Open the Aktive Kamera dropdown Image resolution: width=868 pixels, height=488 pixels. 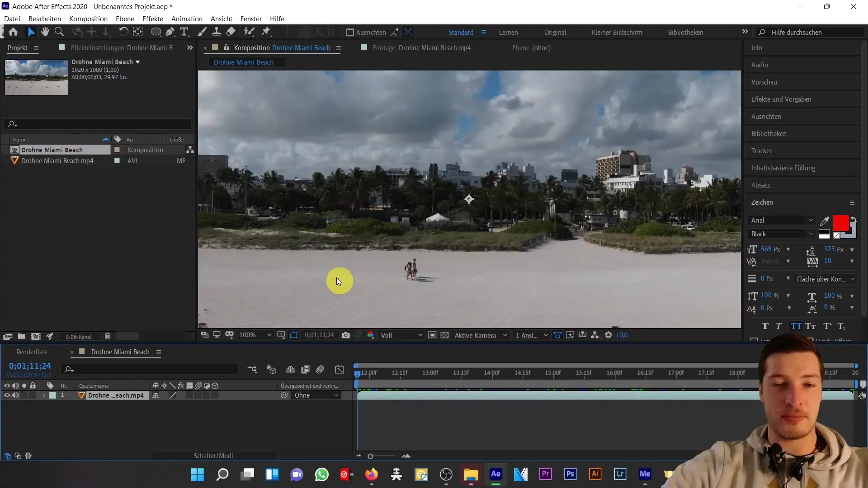(481, 335)
